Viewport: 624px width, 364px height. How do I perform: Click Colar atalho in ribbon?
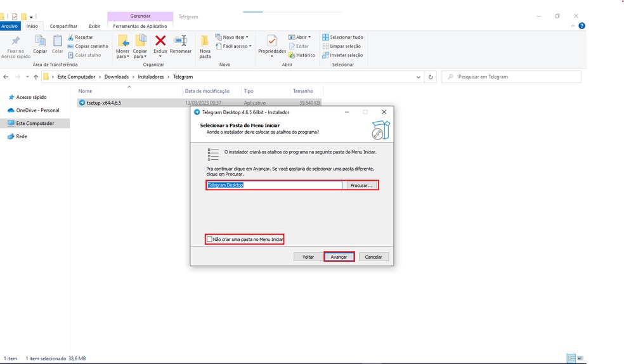pos(84,55)
